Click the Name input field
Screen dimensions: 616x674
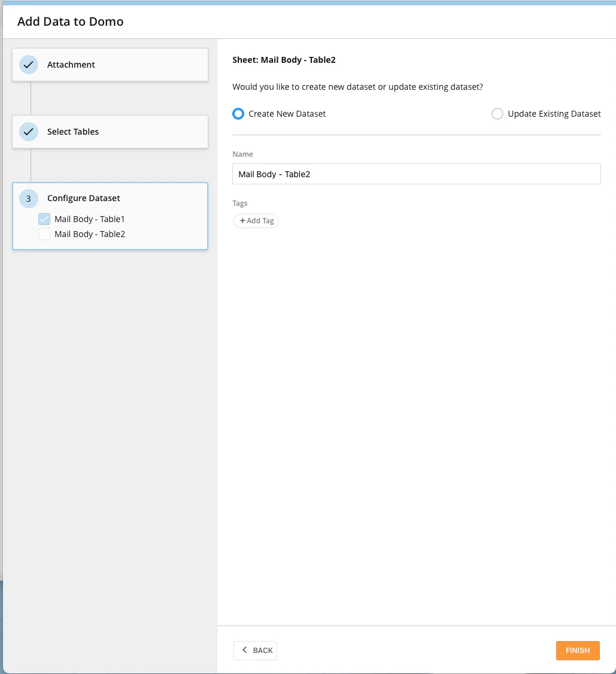pos(416,174)
